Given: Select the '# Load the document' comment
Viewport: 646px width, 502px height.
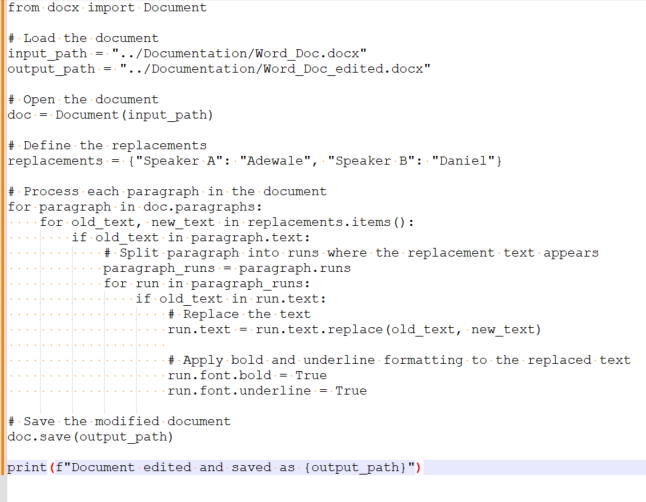Looking at the screenshot, I should click(x=83, y=38).
